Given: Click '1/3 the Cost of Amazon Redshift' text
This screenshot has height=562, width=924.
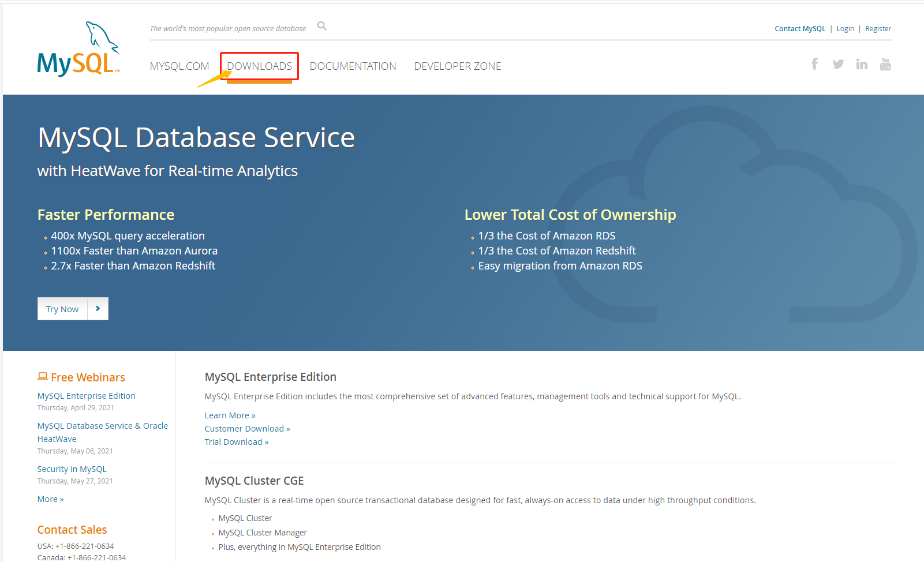Looking at the screenshot, I should tap(557, 251).
